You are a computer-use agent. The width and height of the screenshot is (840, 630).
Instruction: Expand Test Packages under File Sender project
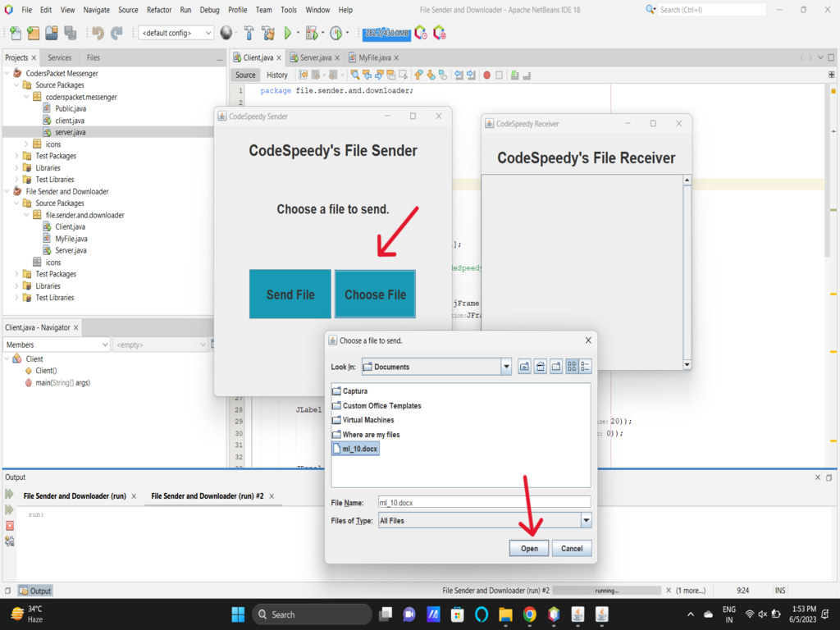(16, 274)
